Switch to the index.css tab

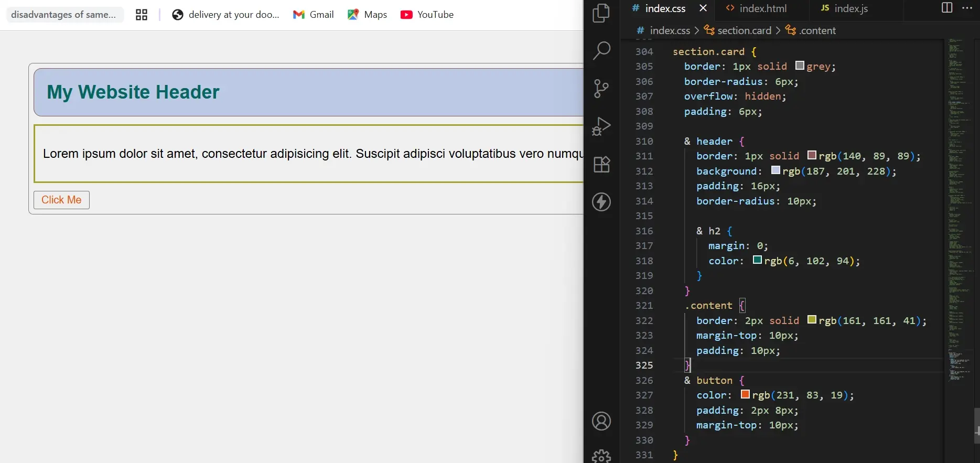click(665, 8)
